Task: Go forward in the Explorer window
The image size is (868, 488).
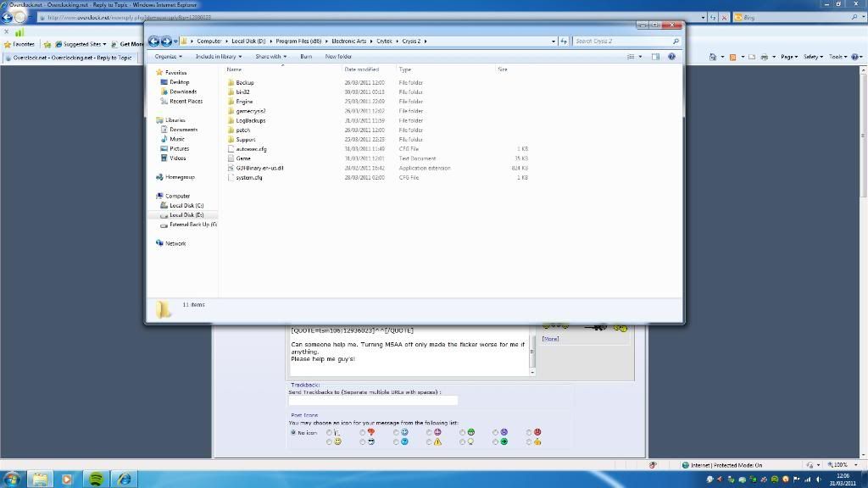Action: tap(166, 41)
